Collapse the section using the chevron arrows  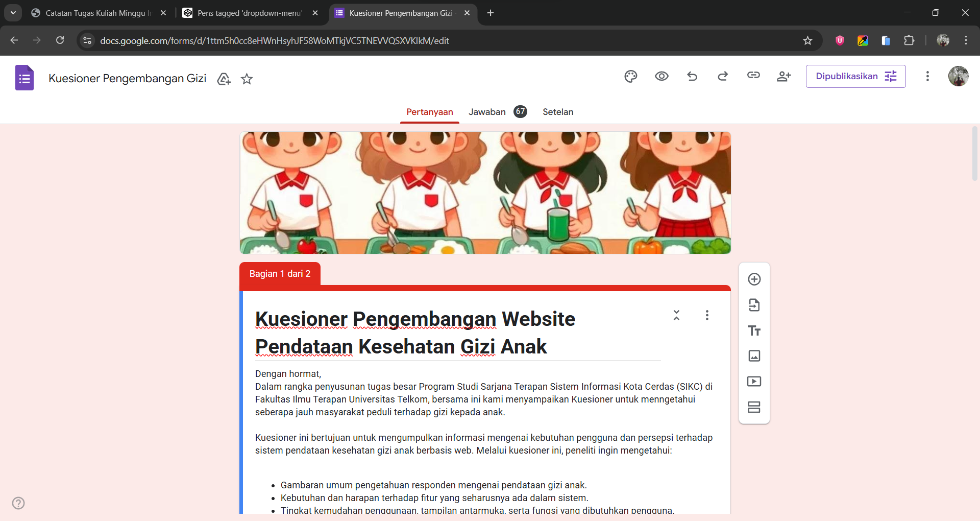[676, 315]
